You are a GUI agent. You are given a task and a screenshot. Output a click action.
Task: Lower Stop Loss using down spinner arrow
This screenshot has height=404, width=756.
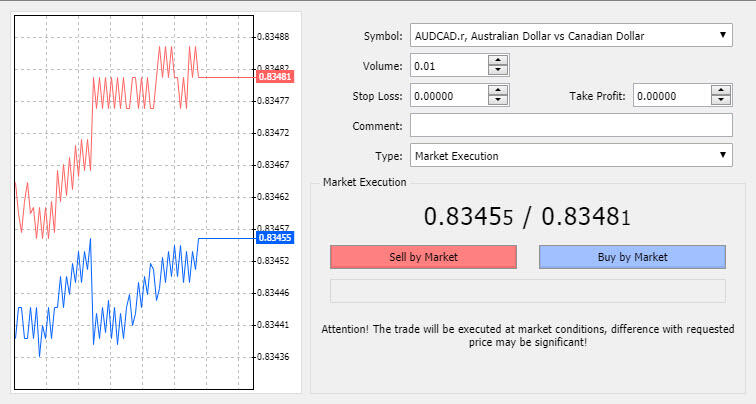[498, 100]
